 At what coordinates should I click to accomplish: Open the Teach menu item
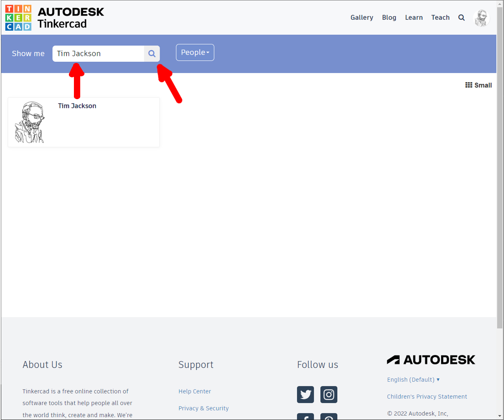click(441, 18)
